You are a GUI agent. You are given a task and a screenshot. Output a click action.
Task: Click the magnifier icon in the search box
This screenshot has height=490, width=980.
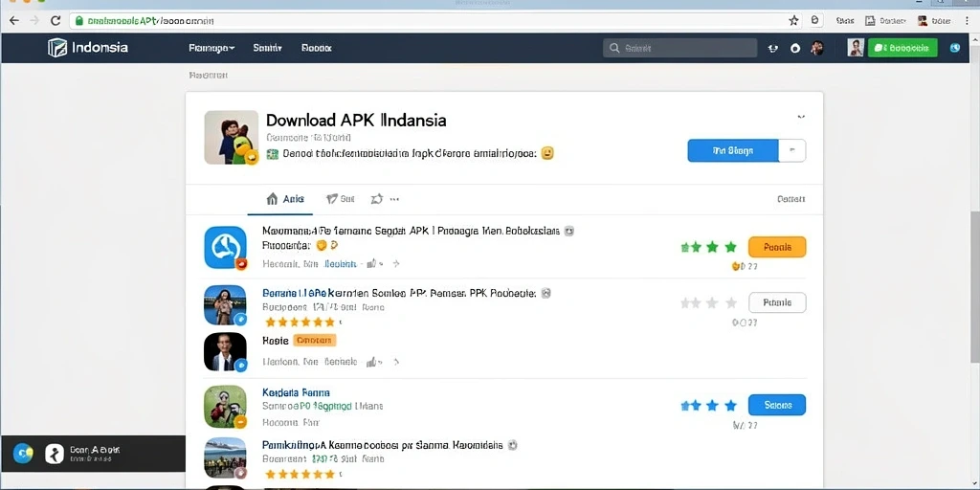point(614,48)
